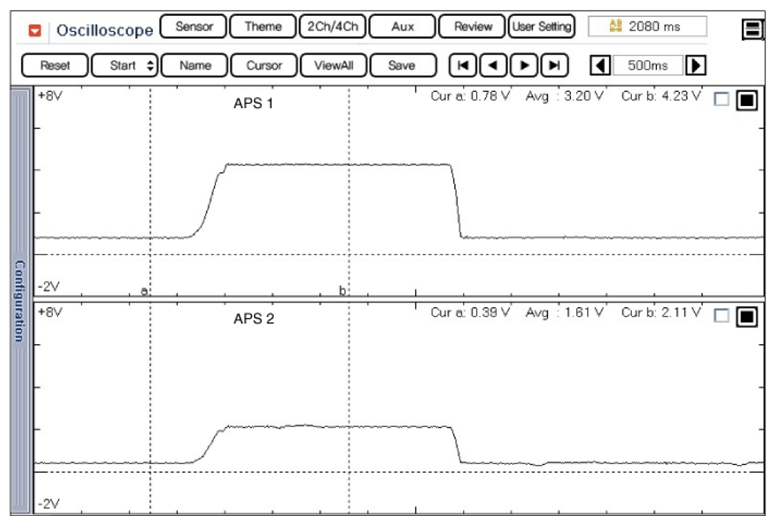Toggle the APS 1 empty checkbox
Image resolution: width=776 pixels, height=525 pixels.
pos(722,100)
